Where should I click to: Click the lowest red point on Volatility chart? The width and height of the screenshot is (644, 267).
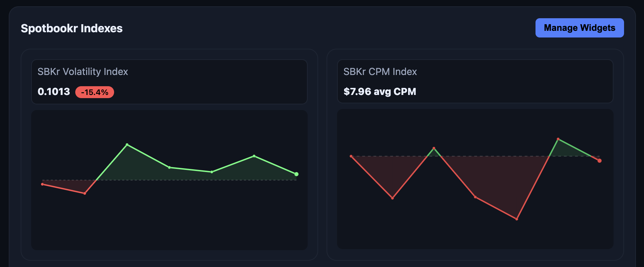pos(85,193)
